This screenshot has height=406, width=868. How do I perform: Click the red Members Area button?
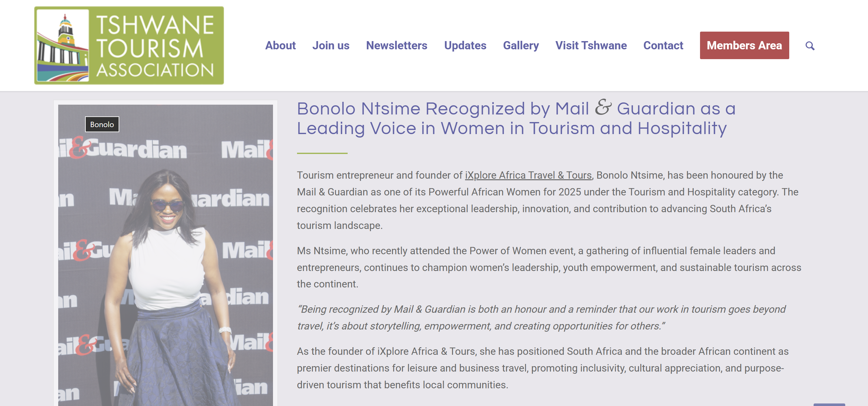tap(744, 46)
